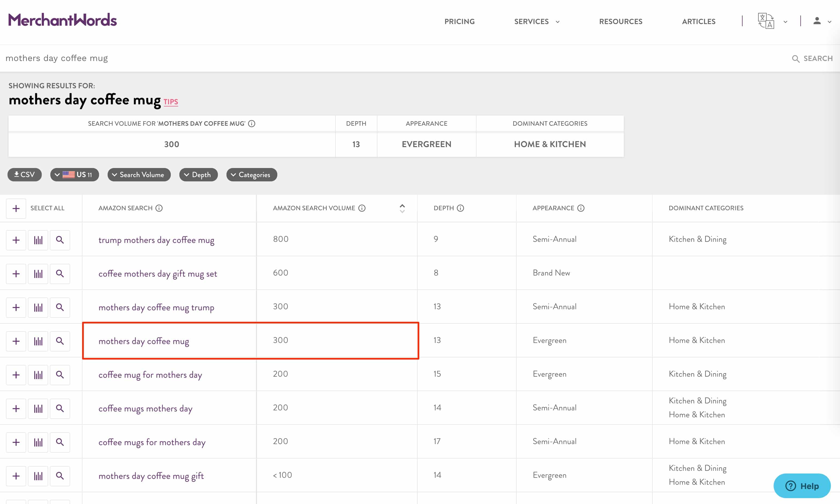Image resolution: width=840 pixels, height=504 pixels.
Task: Click search volume info icon in summary table
Action: click(251, 124)
